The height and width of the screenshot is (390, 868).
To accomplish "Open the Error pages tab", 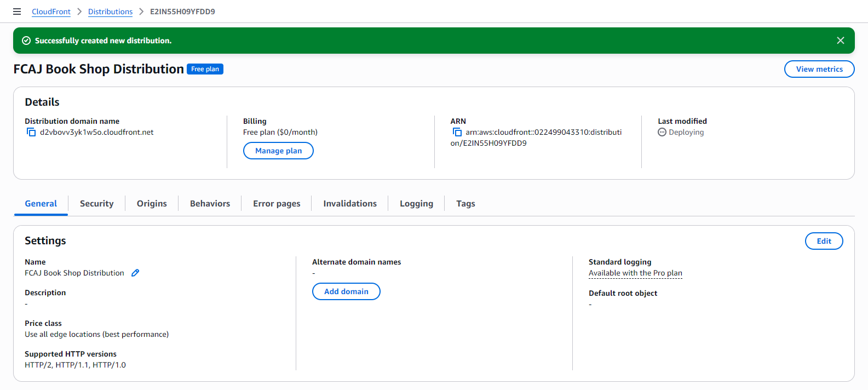I will click(277, 204).
